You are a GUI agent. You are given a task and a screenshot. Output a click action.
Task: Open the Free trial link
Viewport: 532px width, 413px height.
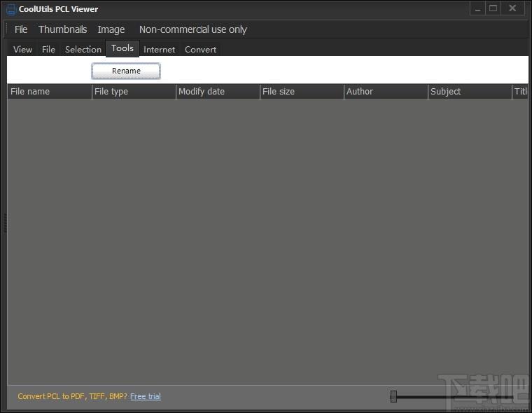point(145,396)
